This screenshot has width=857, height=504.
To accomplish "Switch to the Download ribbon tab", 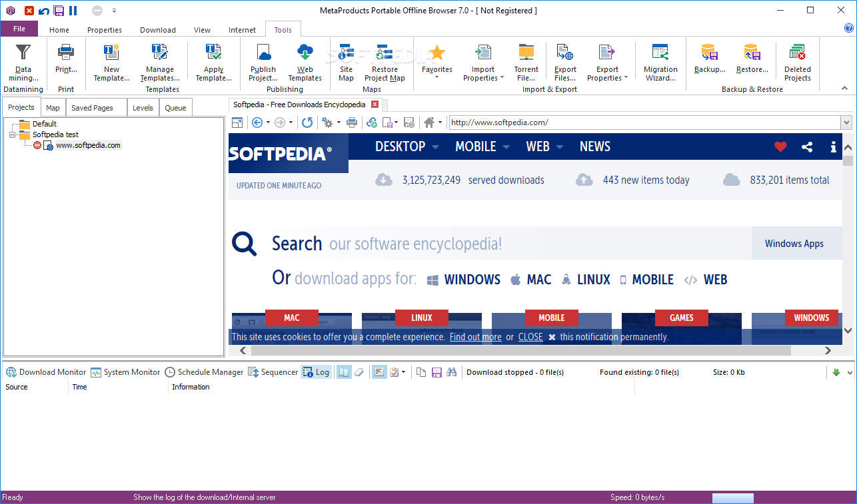I will [158, 30].
